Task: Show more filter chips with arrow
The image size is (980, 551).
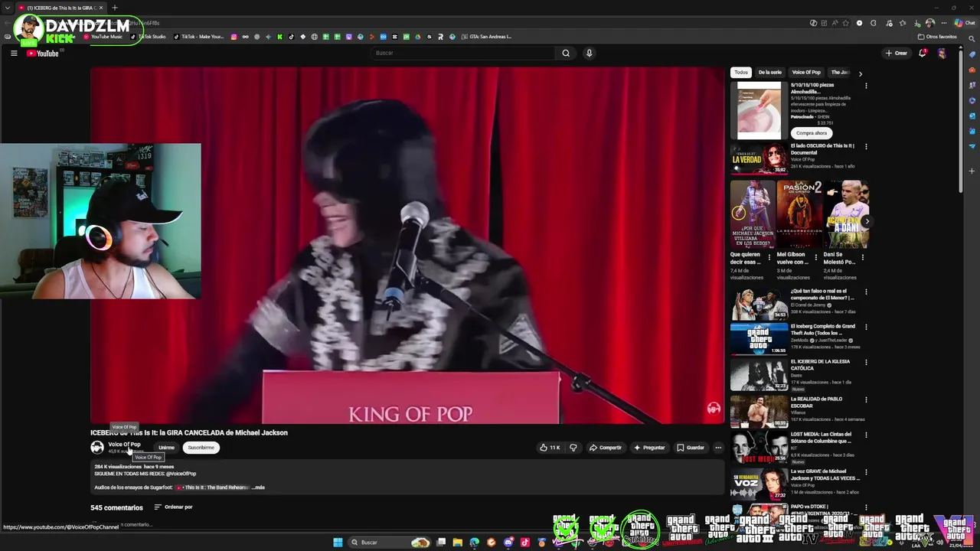Action: 860,73
